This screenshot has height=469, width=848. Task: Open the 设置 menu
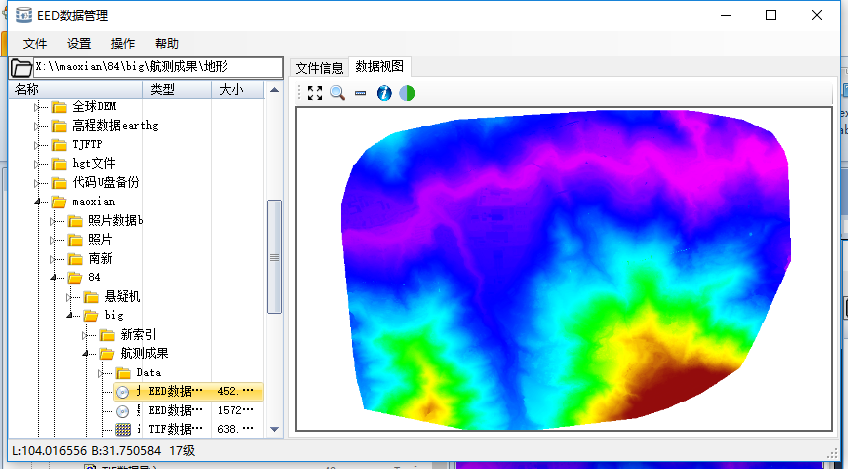click(79, 44)
